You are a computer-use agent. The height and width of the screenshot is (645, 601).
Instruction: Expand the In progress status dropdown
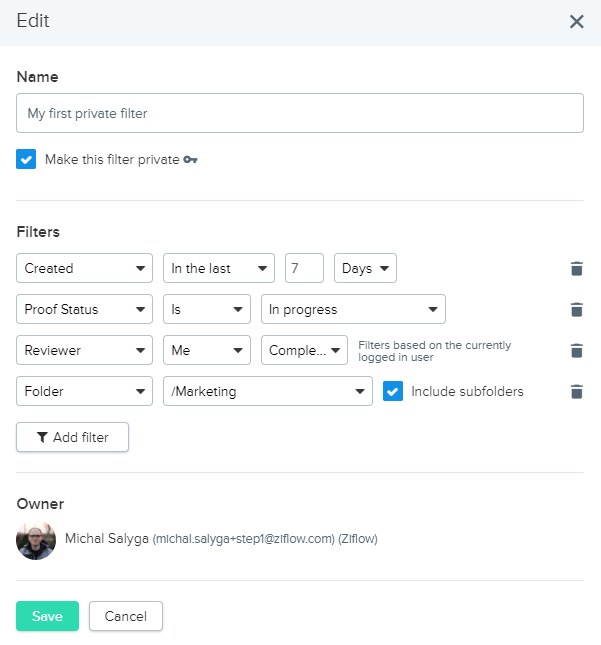tap(353, 309)
